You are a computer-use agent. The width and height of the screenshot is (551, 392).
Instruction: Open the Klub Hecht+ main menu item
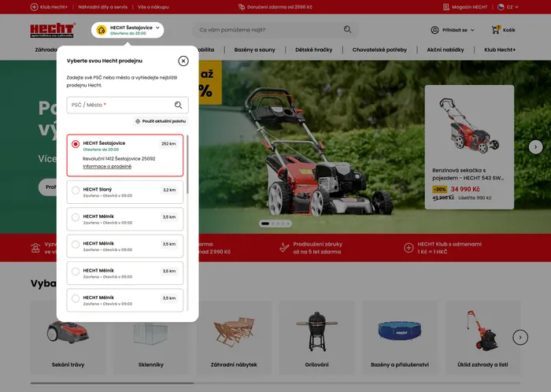[500, 50]
